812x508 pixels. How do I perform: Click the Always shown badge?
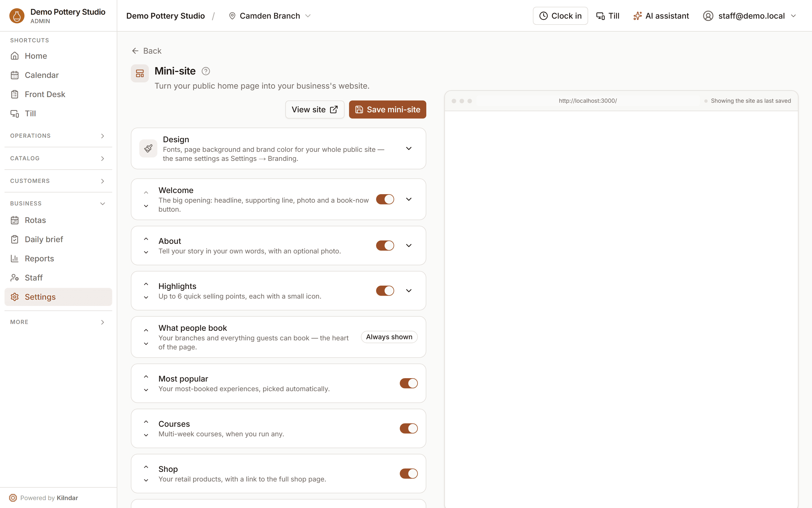tap(389, 337)
